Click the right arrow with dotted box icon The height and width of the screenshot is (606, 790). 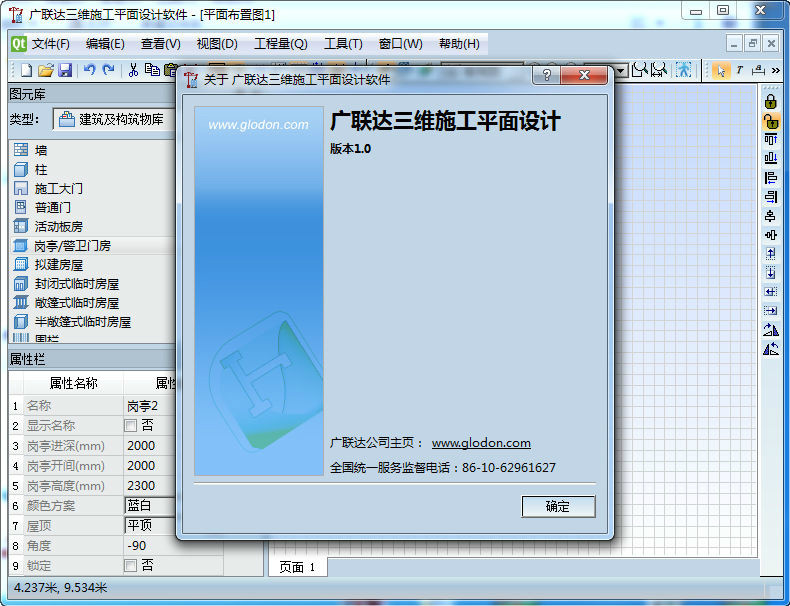tap(770, 311)
